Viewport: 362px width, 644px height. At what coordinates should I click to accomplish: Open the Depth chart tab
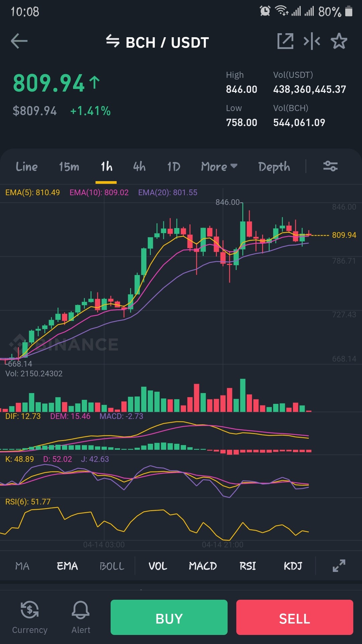274,166
